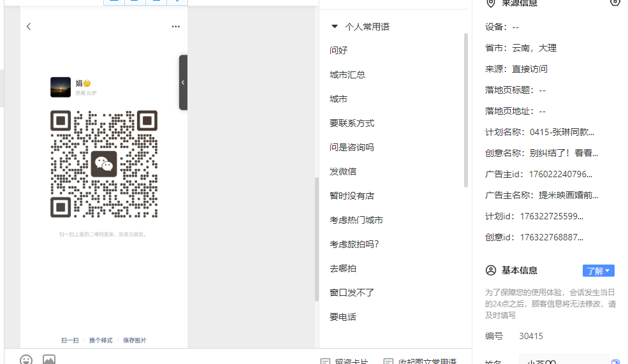The width and height of the screenshot is (628, 364).
Task: Select the 城市汇总 quick phrase
Action: 347,75
